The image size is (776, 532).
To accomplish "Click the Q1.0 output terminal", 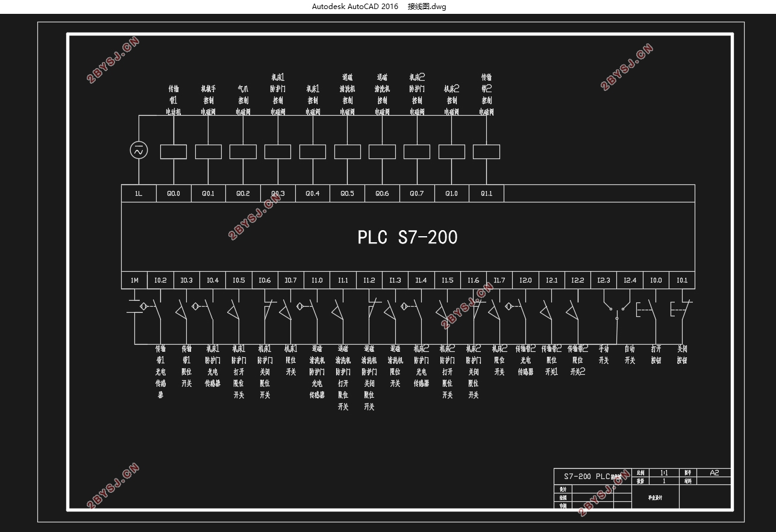I will coord(452,193).
